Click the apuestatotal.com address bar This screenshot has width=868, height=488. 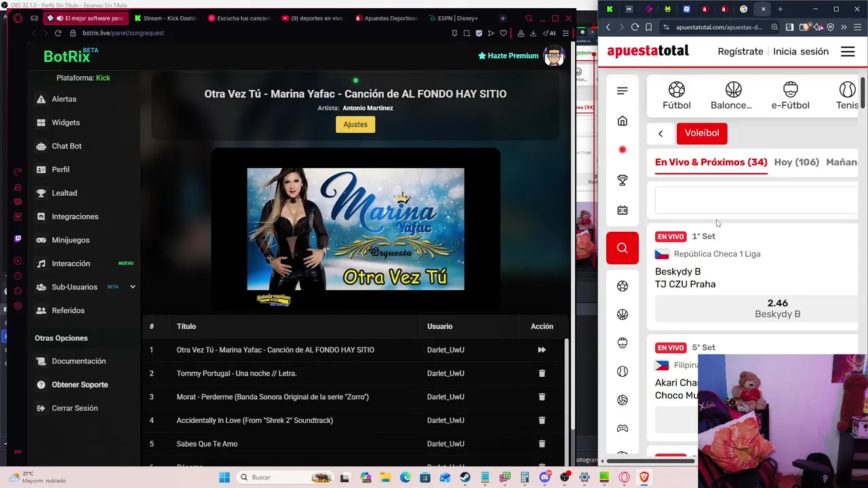coord(719,27)
